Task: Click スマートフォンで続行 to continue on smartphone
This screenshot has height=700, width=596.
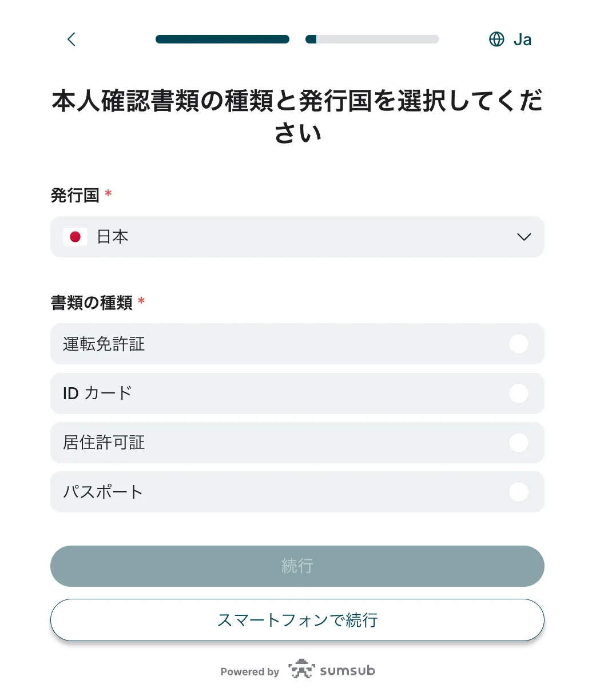Action: tap(297, 620)
